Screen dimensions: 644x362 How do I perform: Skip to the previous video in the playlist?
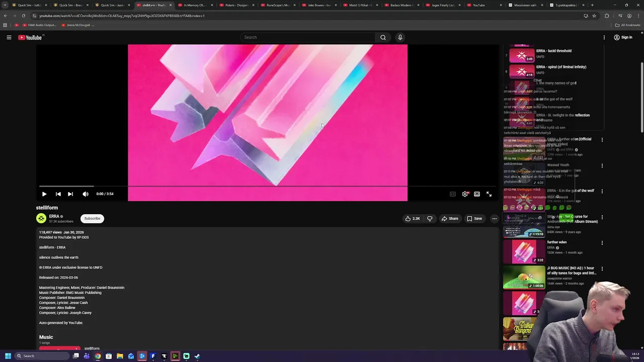coord(58,194)
